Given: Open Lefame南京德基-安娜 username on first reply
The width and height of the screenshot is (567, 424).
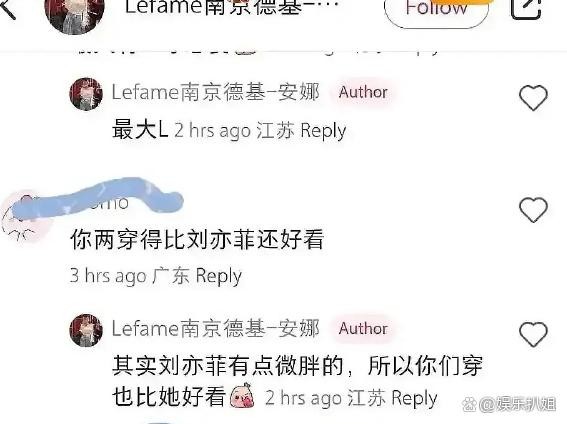Looking at the screenshot, I should [x=216, y=92].
